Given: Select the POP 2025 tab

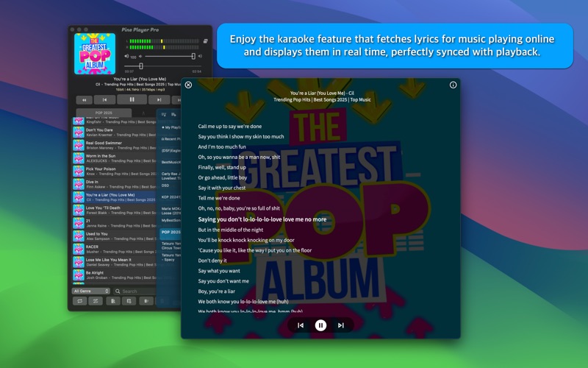Looking at the screenshot, I should pyautogui.click(x=104, y=113).
